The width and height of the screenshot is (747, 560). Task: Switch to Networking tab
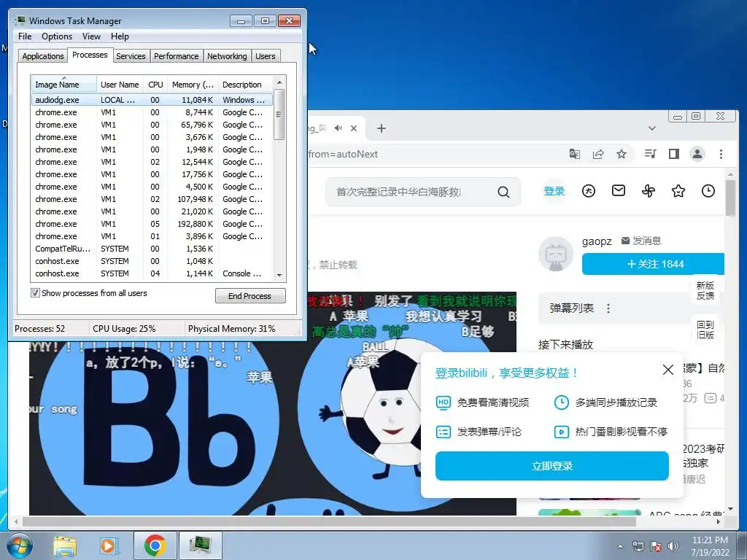pyautogui.click(x=227, y=56)
